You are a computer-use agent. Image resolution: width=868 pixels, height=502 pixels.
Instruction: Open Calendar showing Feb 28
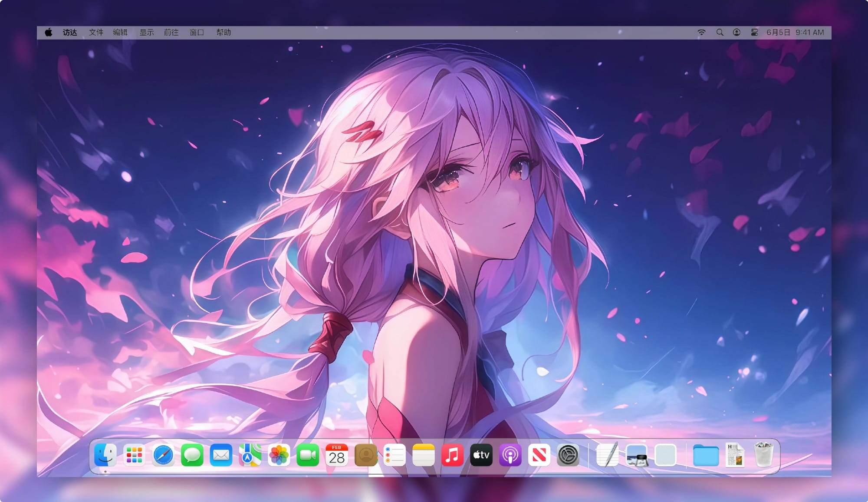(x=337, y=455)
